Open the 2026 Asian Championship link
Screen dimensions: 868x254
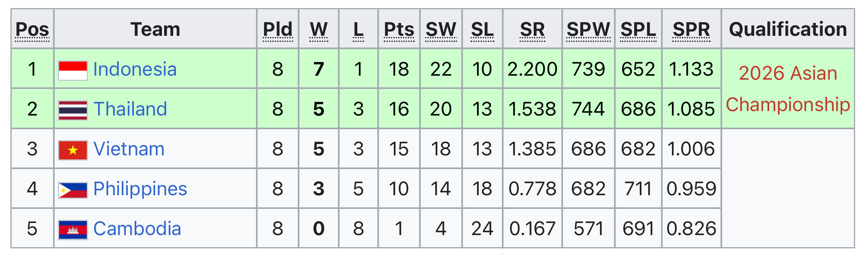coord(788,89)
